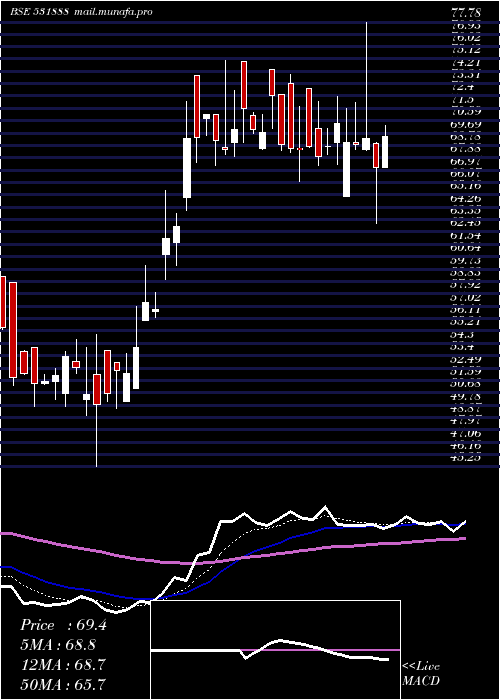Click the 52.49 price axis label
Viewport: 500px width, 700px height.
click(x=466, y=359)
